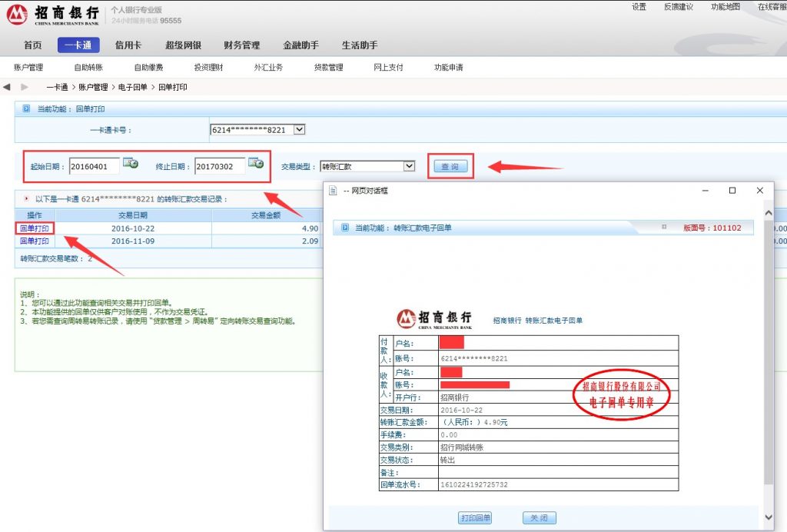Go back with the left arrow
This screenshot has height=532, width=787.
click(x=6, y=87)
